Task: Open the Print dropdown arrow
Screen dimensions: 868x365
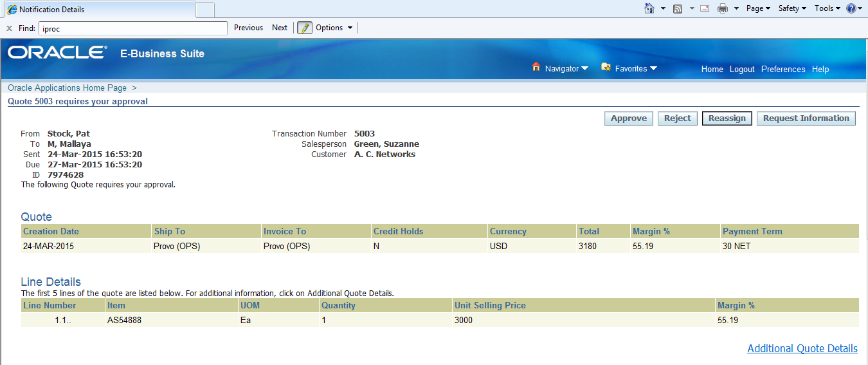Action: tap(736, 9)
